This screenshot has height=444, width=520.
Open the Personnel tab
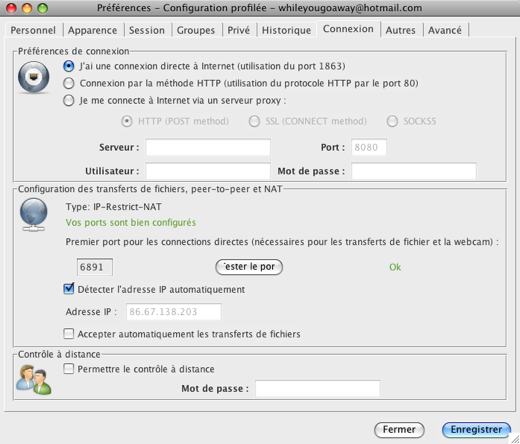tap(33, 30)
